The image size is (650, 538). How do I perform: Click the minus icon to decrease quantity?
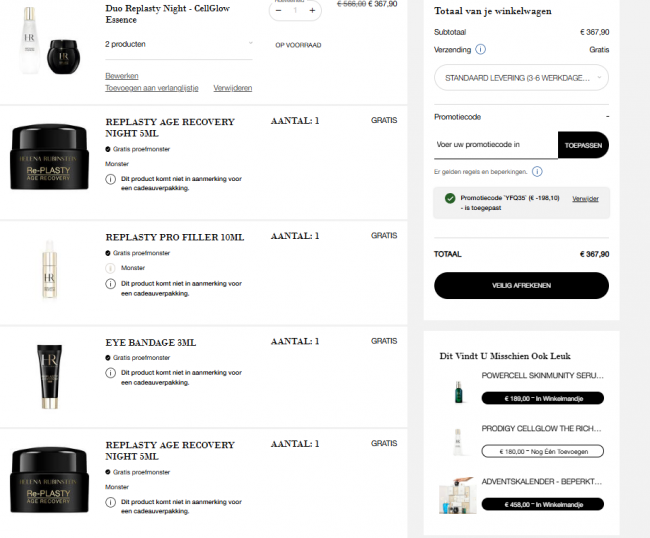tap(279, 10)
